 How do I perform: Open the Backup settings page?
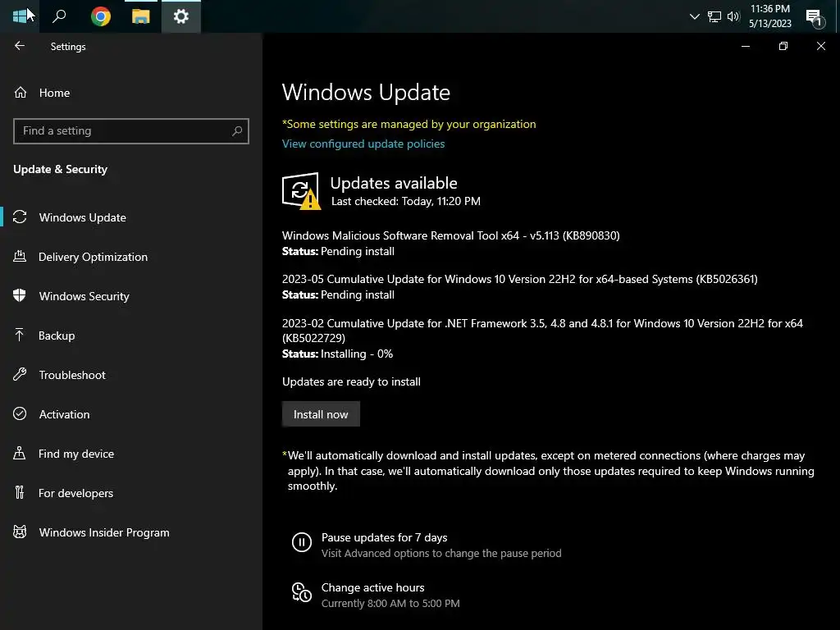point(57,336)
